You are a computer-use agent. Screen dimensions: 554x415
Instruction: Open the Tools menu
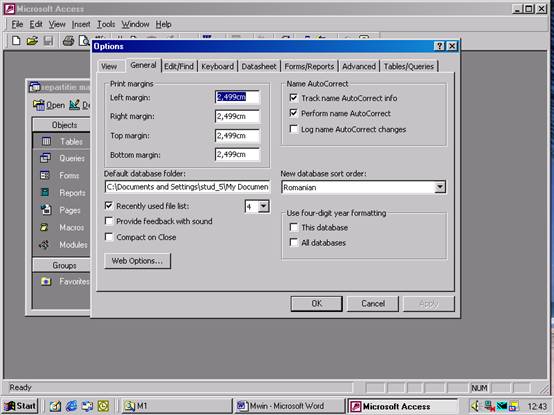click(106, 24)
